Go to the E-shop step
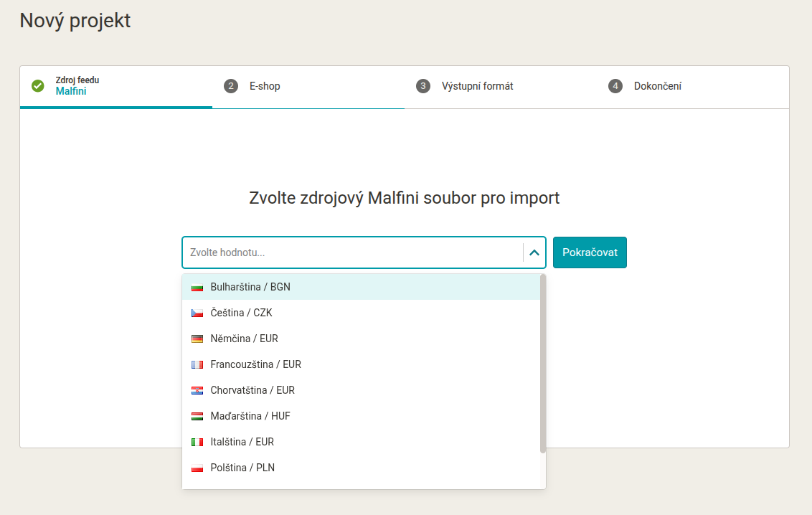The image size is (812, 515). [308, 86]
